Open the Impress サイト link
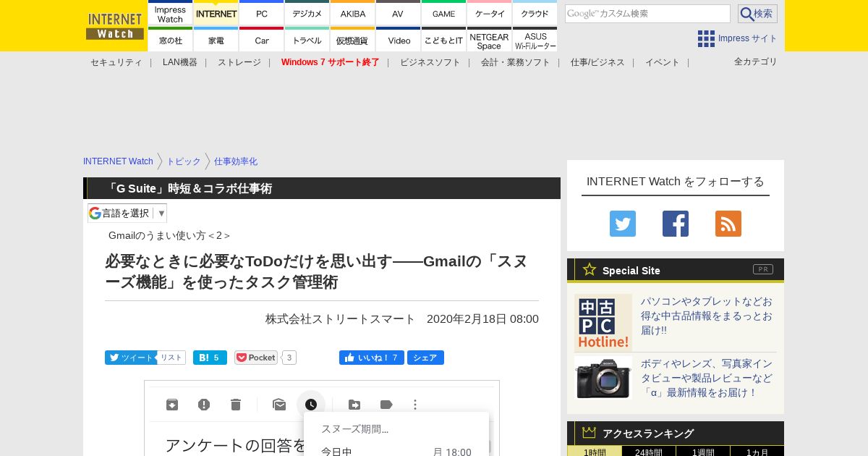Image resolution: width=868 pixels, height=456 pixels. 748,38
